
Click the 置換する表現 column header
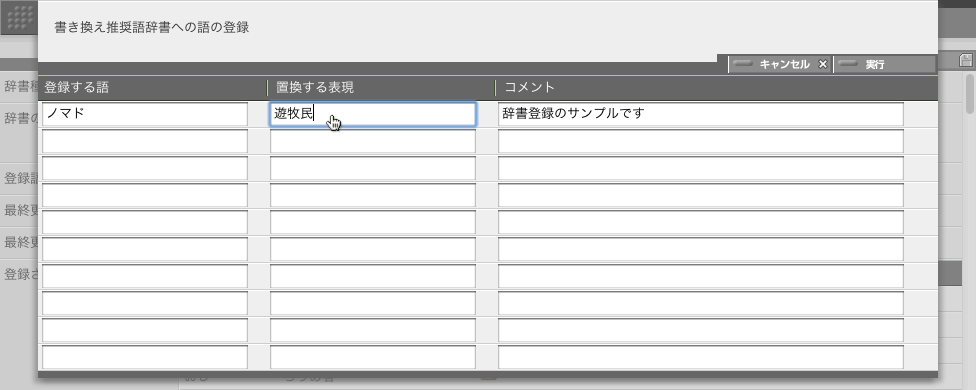point(315,88)
